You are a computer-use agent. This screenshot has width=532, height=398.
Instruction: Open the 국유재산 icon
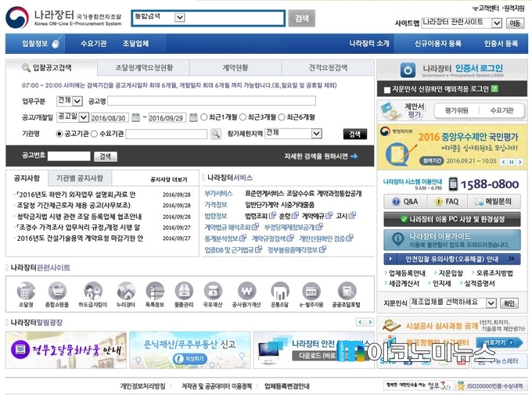213,291
